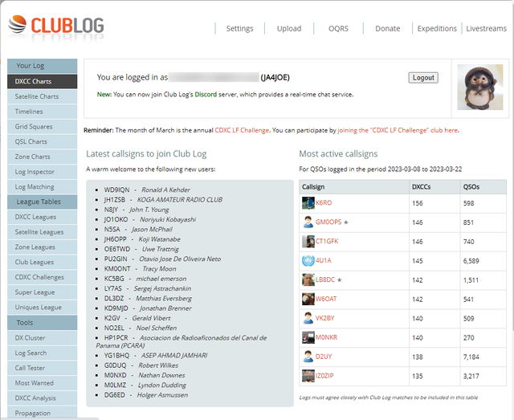Open the VK2BY callsign link
Image resolution: width=514 pixels, height=420 pixels.
pyautogui.click(x=324, y=318)
